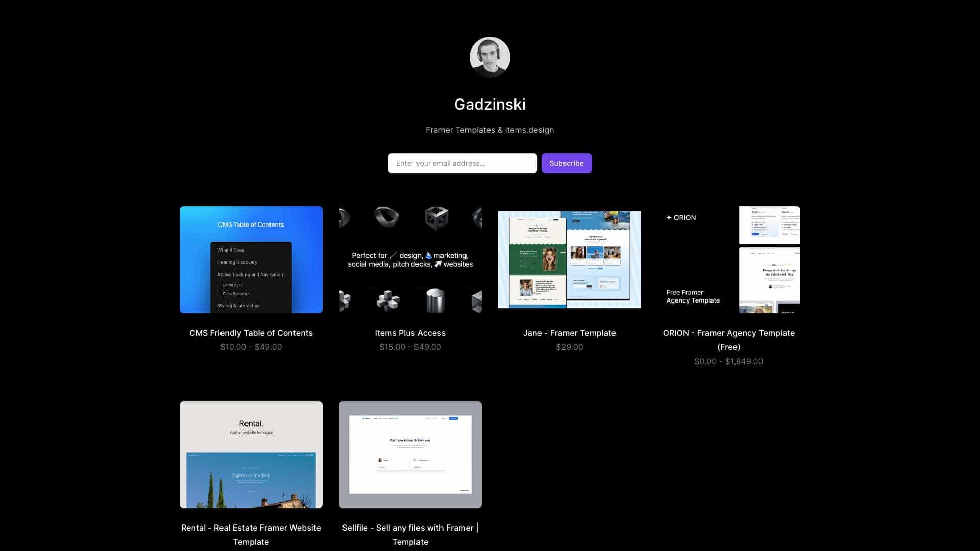Open the Gadzinski store title link
980x551 pixels.
click(490, 105)
